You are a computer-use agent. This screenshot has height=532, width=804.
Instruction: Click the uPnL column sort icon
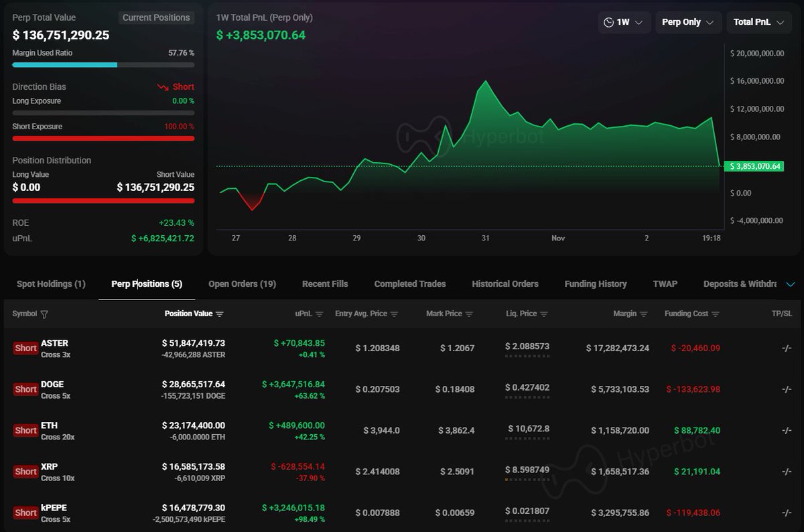[319, 314]
